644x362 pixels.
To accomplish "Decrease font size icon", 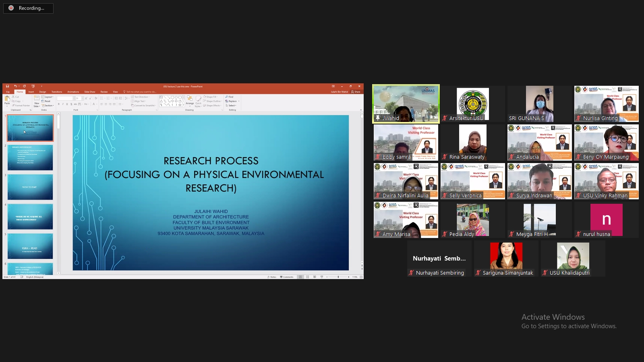I will 90,98.
